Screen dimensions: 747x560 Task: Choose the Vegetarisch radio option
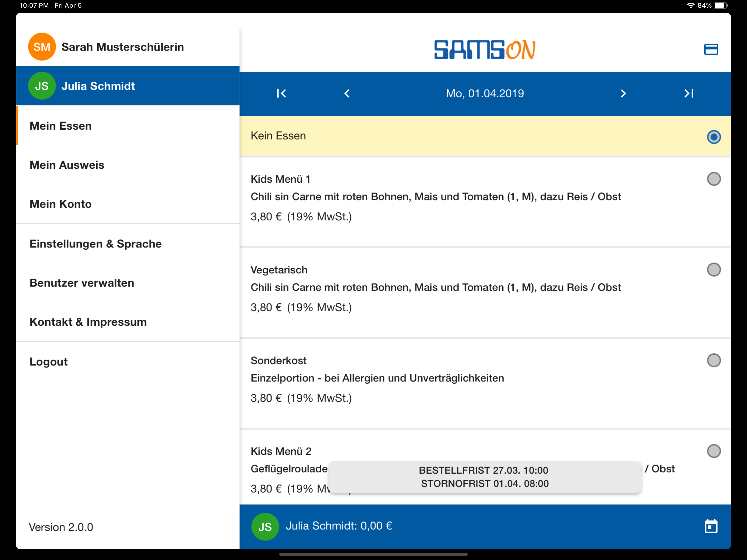713,270
